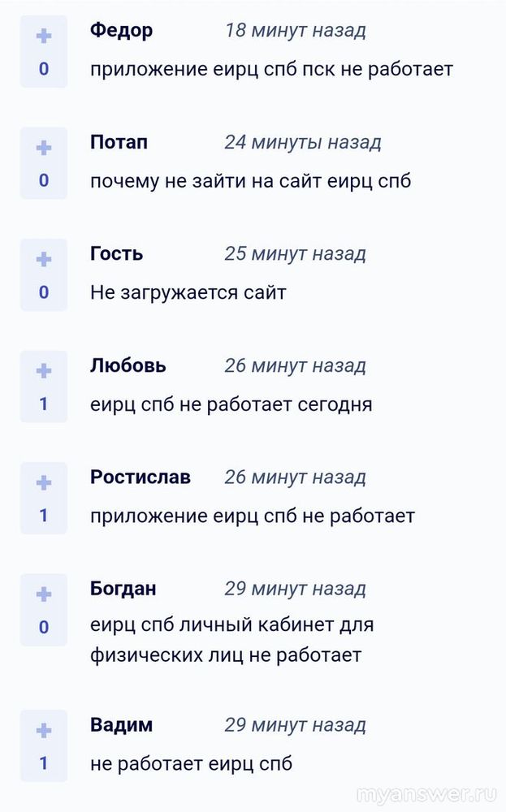This screenshot has height=812, width=506.
Task: Upvote Вадим's comment using plus icon
Action: tap(44, 731)
